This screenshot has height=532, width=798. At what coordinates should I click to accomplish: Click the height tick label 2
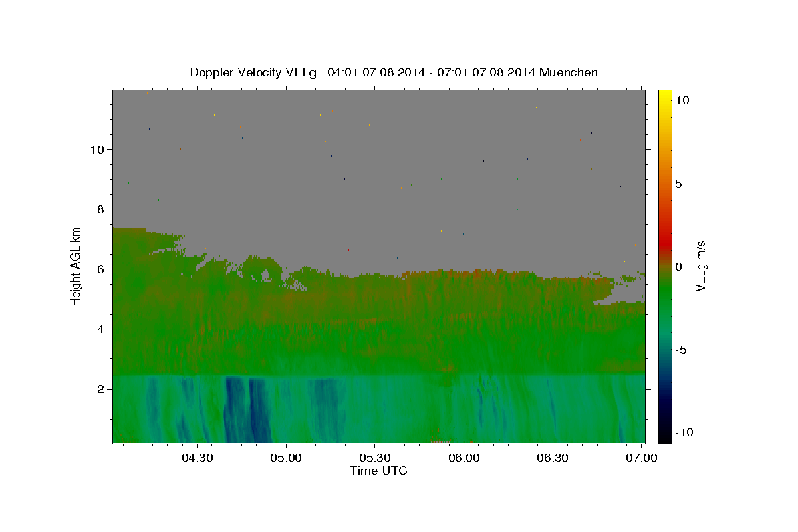pos(101,389)
